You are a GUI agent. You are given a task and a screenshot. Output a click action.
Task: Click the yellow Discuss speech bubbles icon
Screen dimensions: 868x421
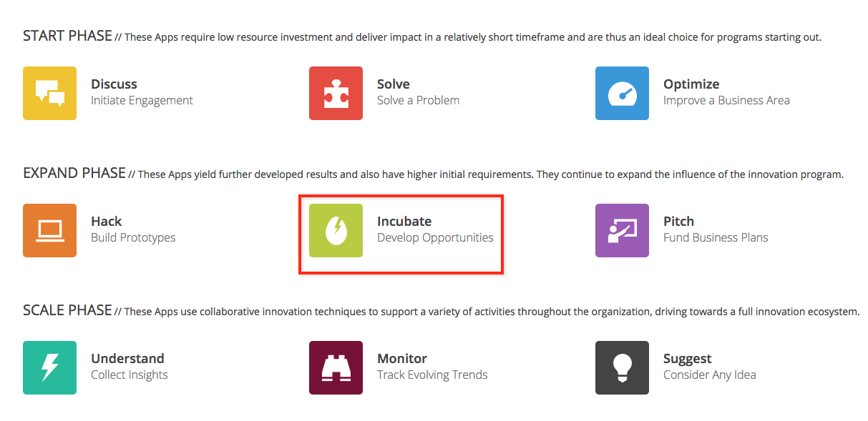click(x=49, y=93)
